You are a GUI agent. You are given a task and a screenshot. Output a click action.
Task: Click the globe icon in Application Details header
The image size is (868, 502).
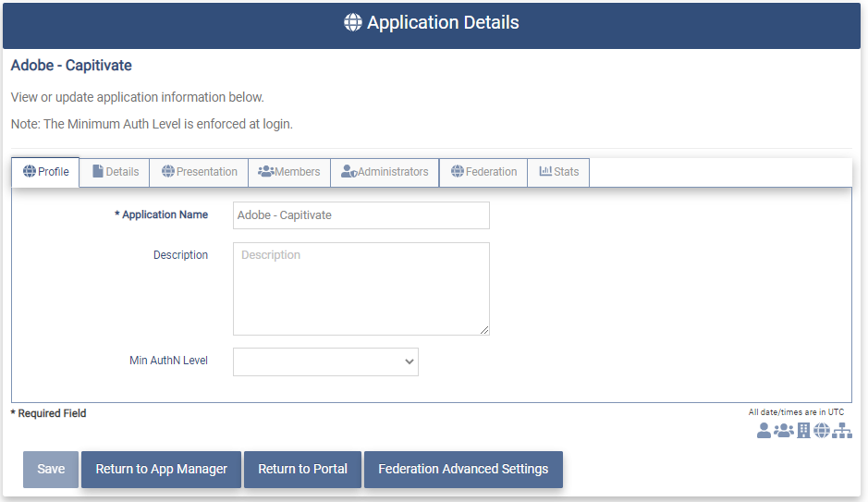pos(352,22)
